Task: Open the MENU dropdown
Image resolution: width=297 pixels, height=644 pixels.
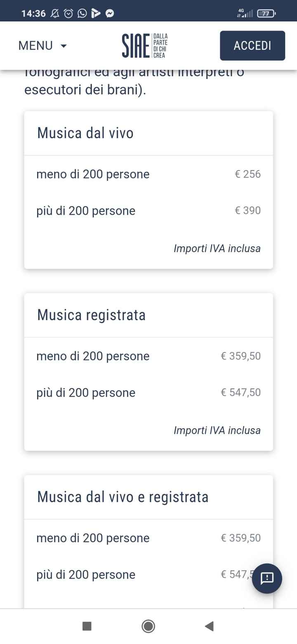Action: pos(42,45)
